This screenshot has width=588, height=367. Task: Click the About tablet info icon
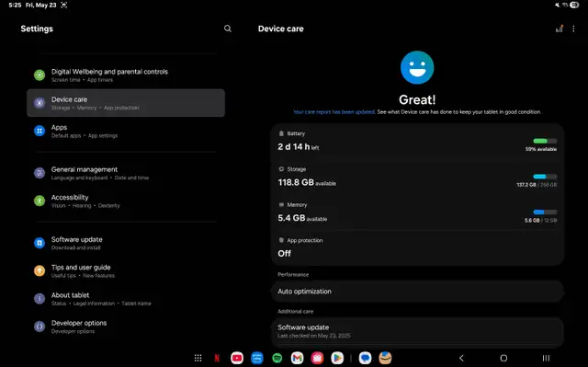click(40, 298)
